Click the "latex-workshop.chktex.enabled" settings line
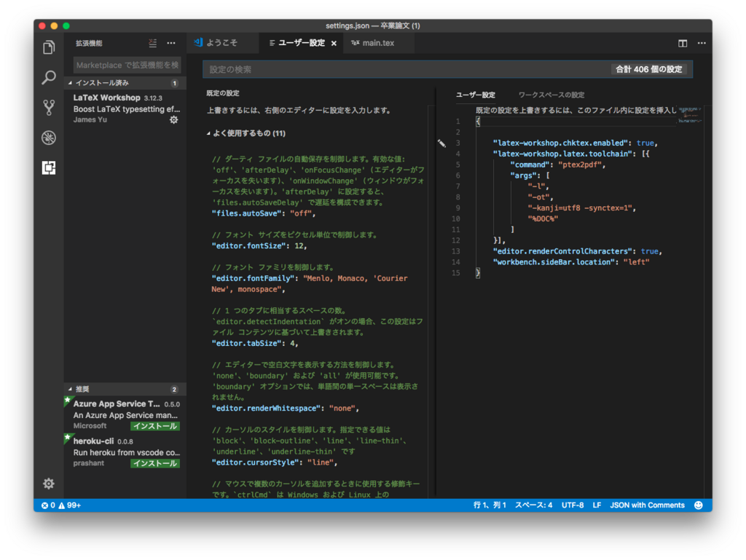Viewport: 746px width, 560px height. 576,143
